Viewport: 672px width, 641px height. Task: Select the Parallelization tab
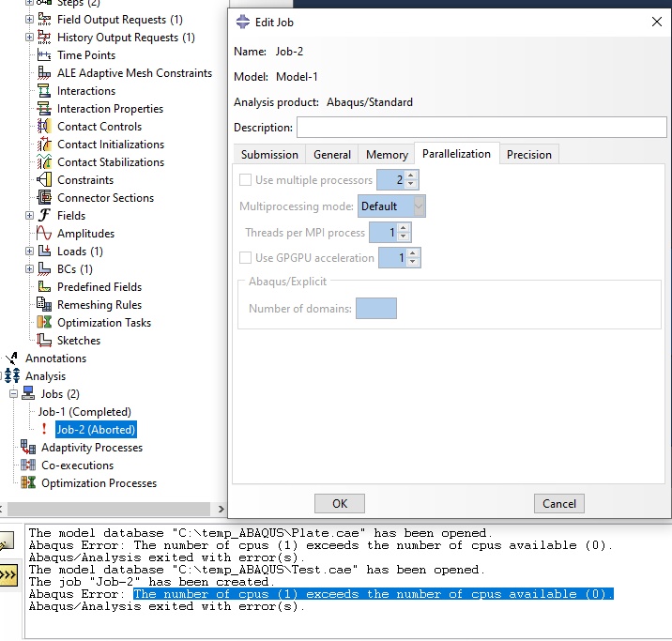pos(456,154)
